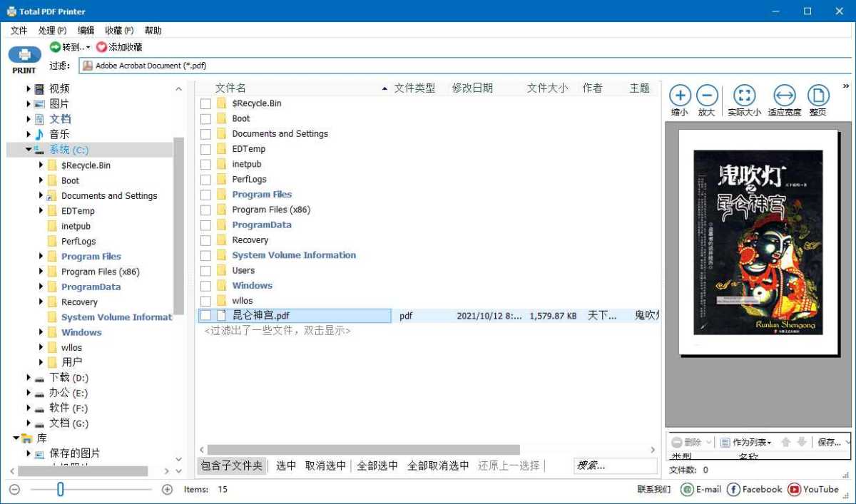The image size is (856, 504).
Task: Click the zoom-in plus icon in status bar
Action: 168,489
